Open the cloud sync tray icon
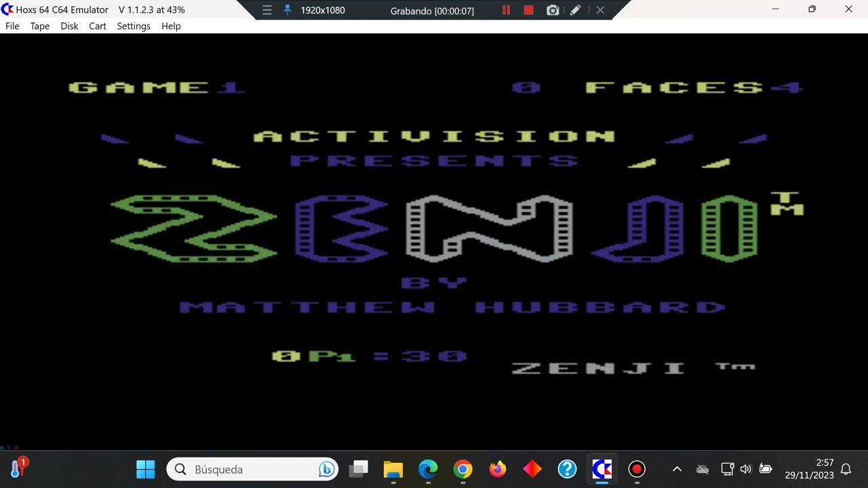This screenshot has height=488, width=868. click(703, 469)
